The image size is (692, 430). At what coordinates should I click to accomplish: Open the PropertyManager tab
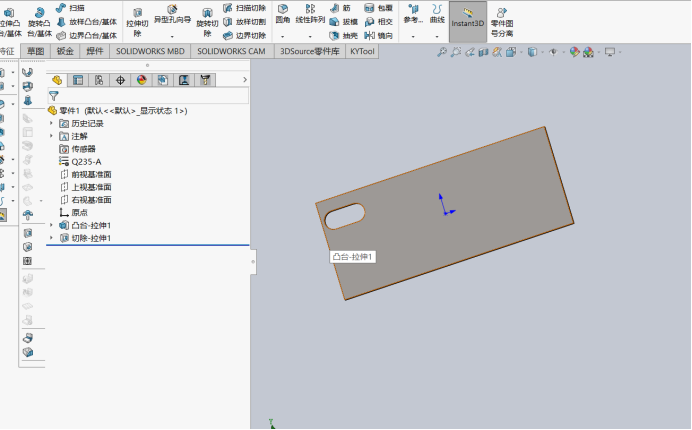point(78,80)
